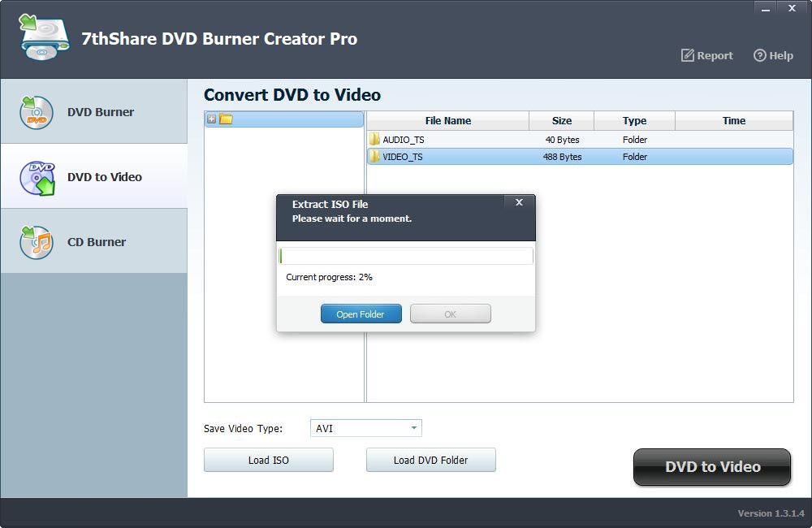Image resolution: width=812 pixels, height=528 pixels.
Task: Switch to the CD Burner tab
Action: coord(93,241)
